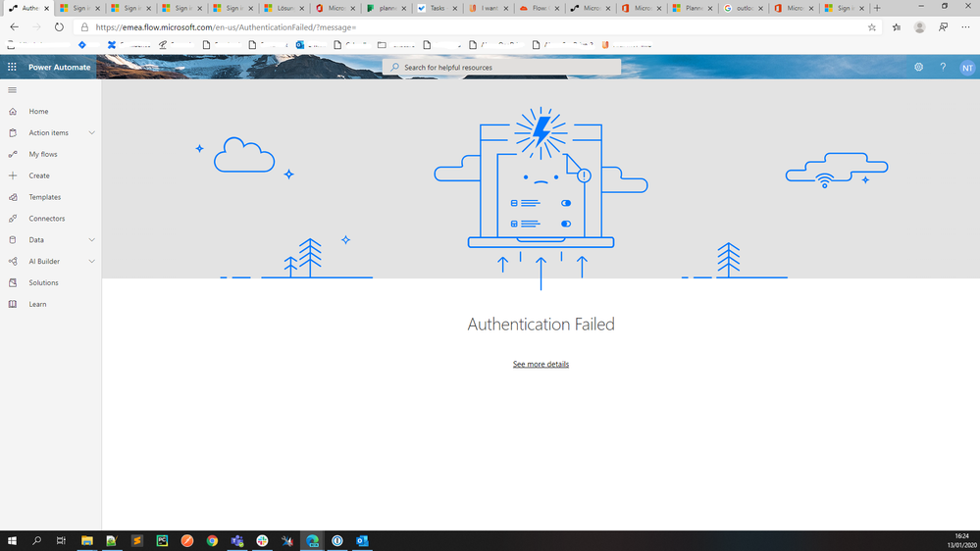Open Action items in the sidebar

point(48,133)
